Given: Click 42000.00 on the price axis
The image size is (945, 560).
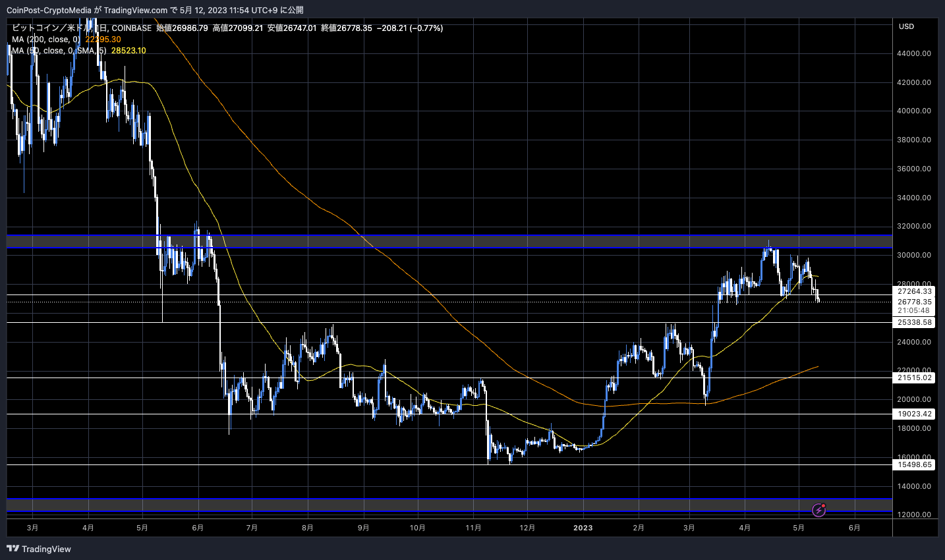Looking at the screenshot, I should (914, 82).
